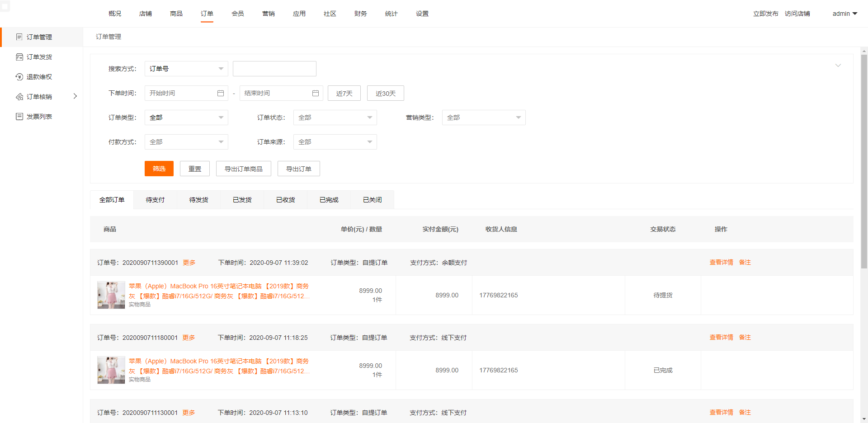This screenshot has height=423, width=868.
Task: Switch to the 待发货 tab
Action: click(x=198, y=200)
